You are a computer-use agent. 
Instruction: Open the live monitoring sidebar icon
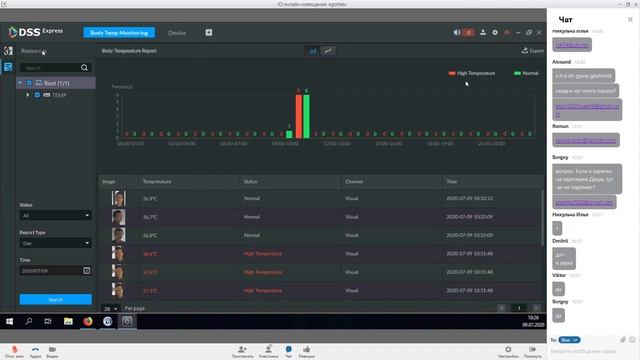click(8, 51)
